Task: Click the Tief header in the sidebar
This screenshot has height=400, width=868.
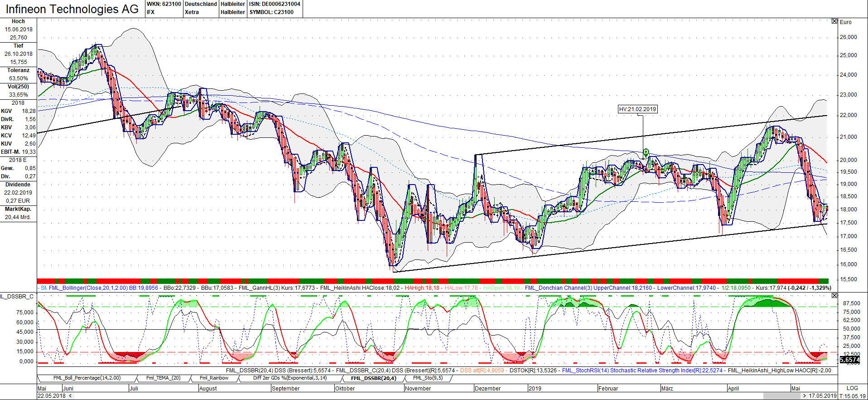Action: coord(18,46)
